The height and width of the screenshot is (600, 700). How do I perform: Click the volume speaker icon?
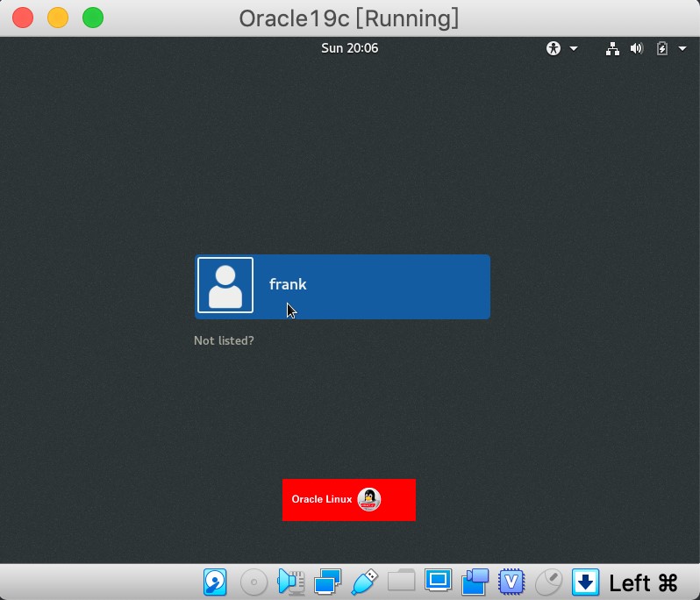(637, 48)
